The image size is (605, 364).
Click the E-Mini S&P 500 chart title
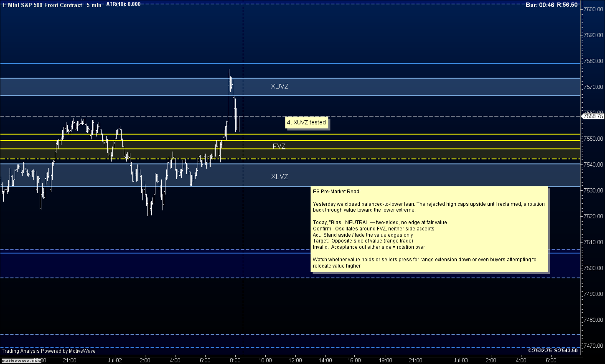(x=52, y=5)
